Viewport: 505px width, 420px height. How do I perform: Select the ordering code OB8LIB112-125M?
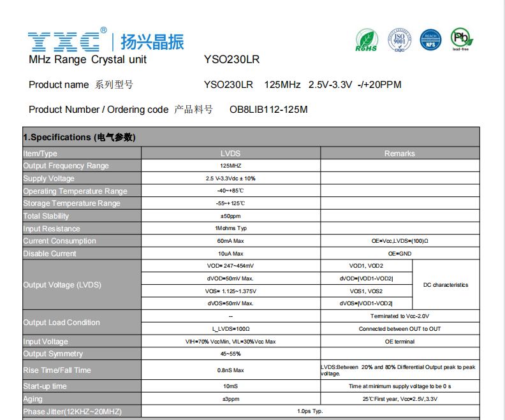tap(268, 110)
